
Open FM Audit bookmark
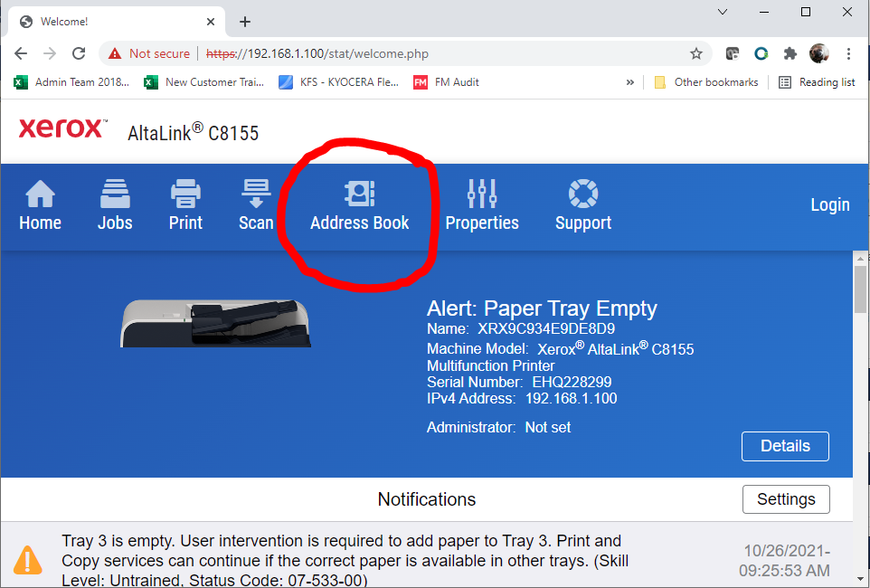446,82
